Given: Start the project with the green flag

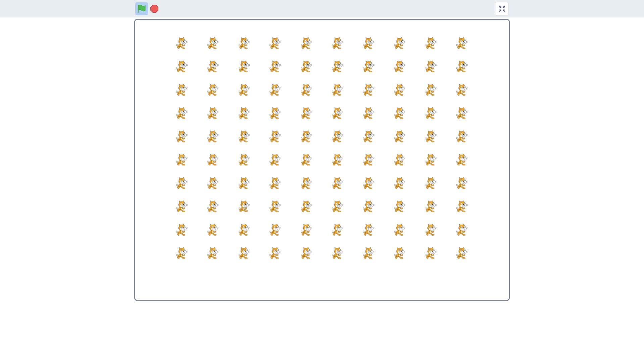Looking at the screenshot, I should (x=142, y=9).
